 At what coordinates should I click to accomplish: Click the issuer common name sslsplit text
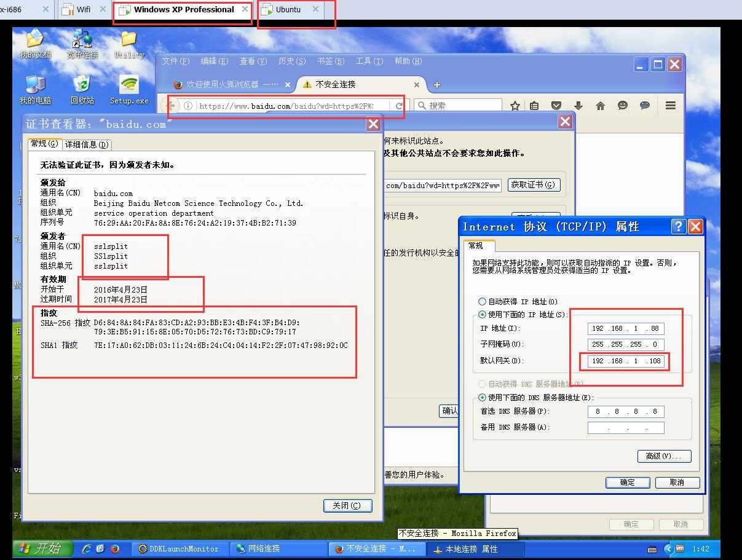pyautogui.click(x=111, y=246)
